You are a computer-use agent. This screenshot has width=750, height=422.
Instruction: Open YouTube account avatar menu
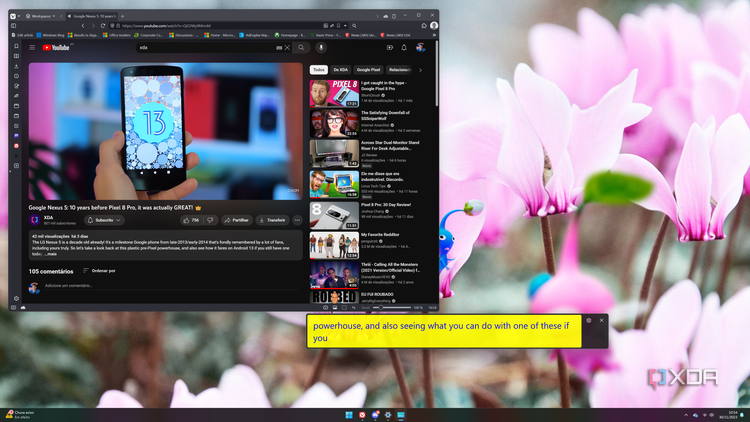pyautogui.click(x=420, y=47)
